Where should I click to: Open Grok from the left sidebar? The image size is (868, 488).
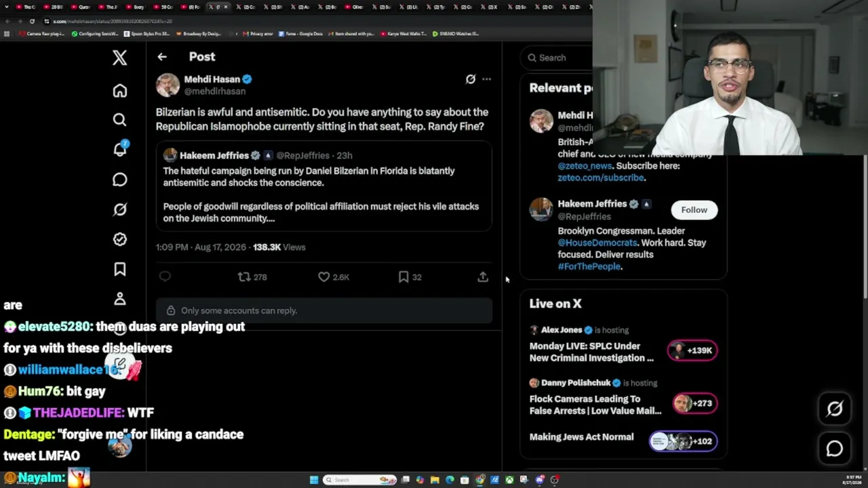pyautogui.click(x=119, y=209)
